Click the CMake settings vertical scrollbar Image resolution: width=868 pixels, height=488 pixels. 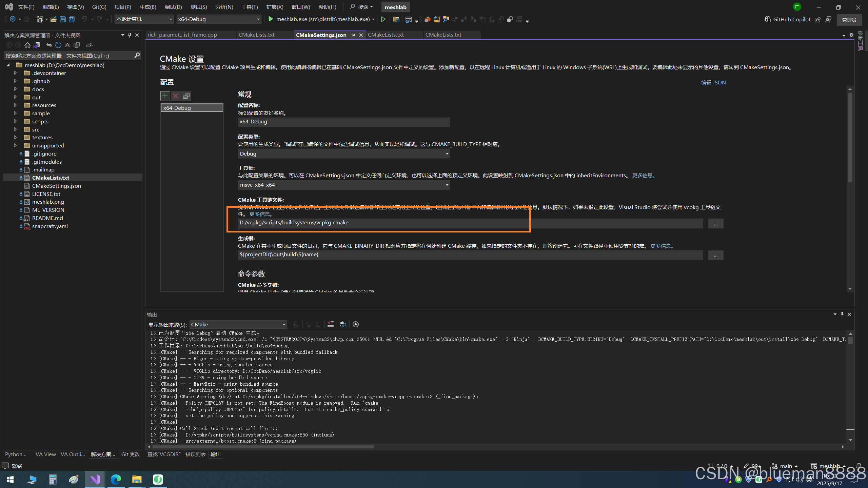point(850,138)
